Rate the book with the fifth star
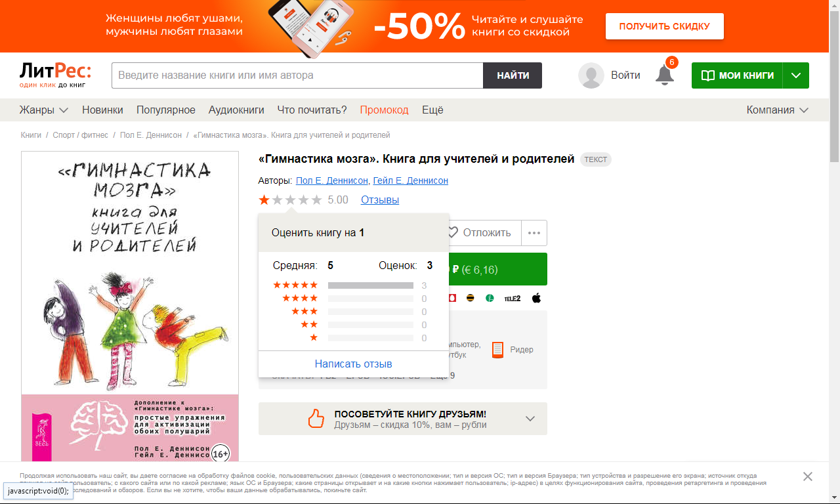Image resolution: width=840 pixels, height=504 pixels. 316,199
